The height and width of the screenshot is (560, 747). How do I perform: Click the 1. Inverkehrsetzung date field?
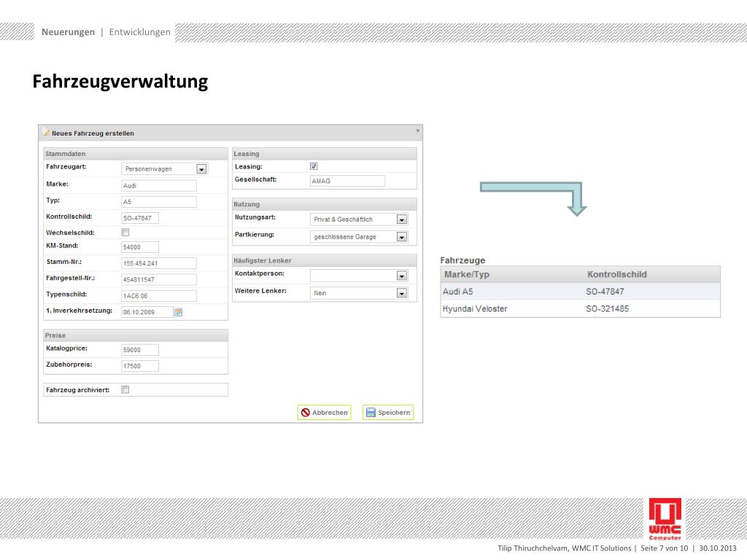[147, 312]
